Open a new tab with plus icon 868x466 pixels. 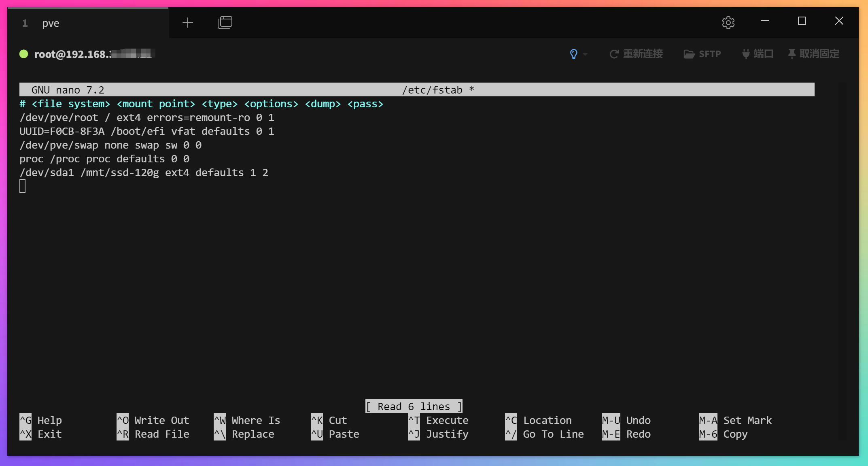point(188,23)
